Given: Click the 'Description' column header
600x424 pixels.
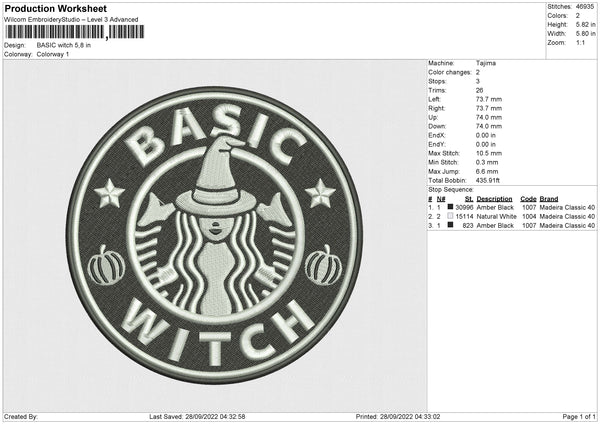Looking at the screenshot, I should point(494,199).
